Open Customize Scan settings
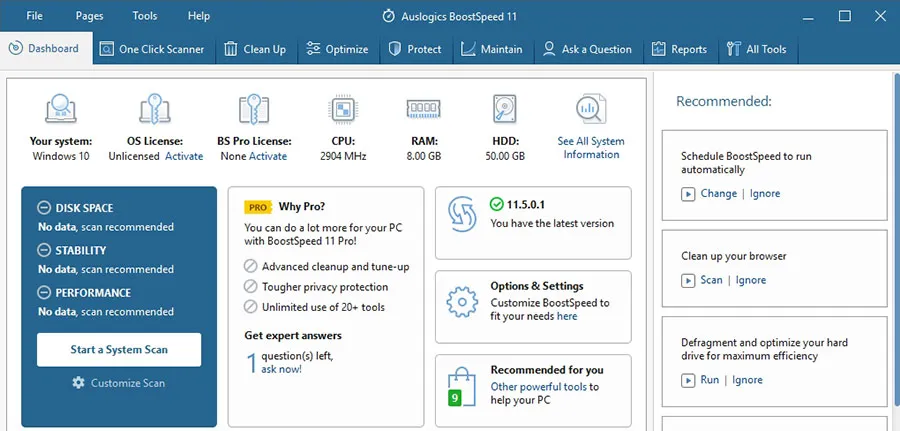This screenshot has height=431, width=900. click(x=119, y=383)
